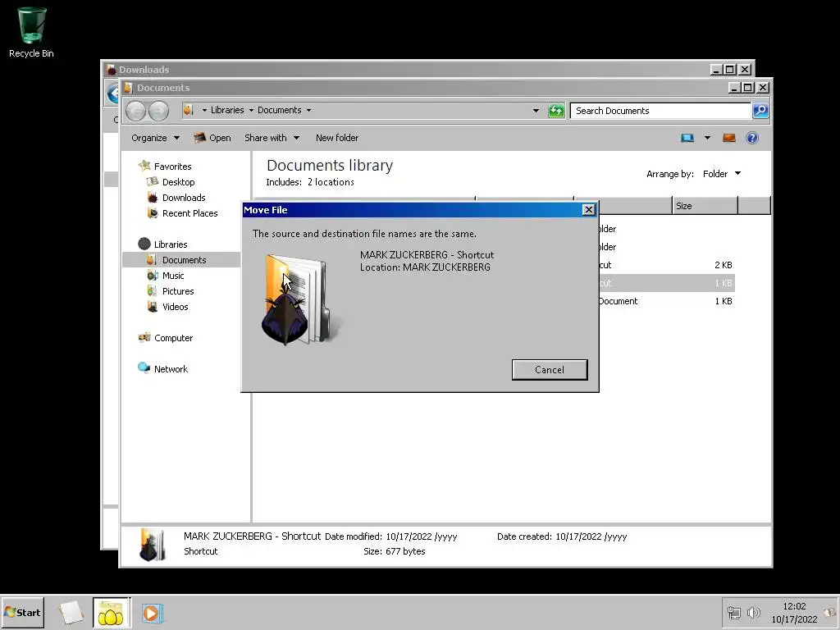This screenshot has height=630, width=840.
Task: Select the highlighted 1 KB shortcut row
Action: click(666, 283)
